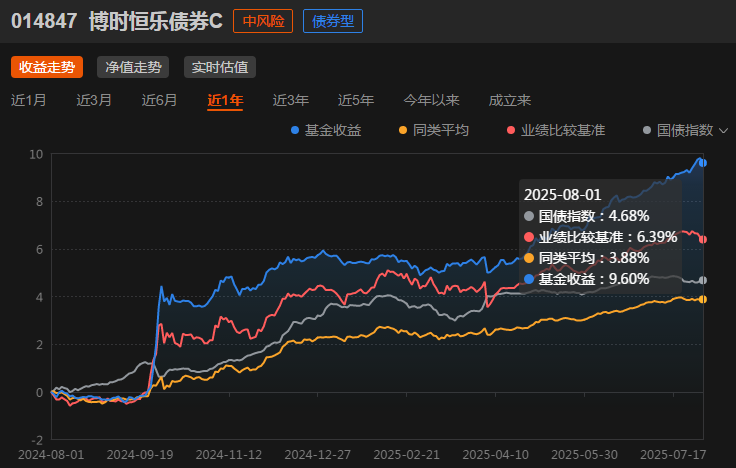736x468 pixels.
Task: Click the x-axis date 2025-04-10
Action: coord(496,455)
